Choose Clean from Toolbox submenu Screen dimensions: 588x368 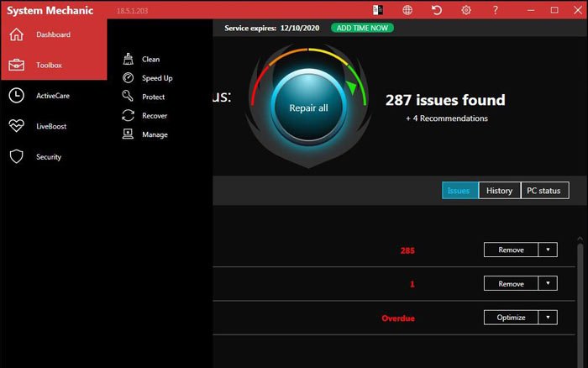click(x=150, y=60)
